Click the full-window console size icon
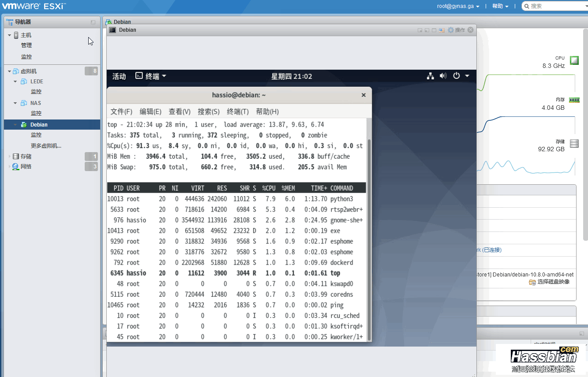This screenshot has width=588, height=377. point(434,30)
